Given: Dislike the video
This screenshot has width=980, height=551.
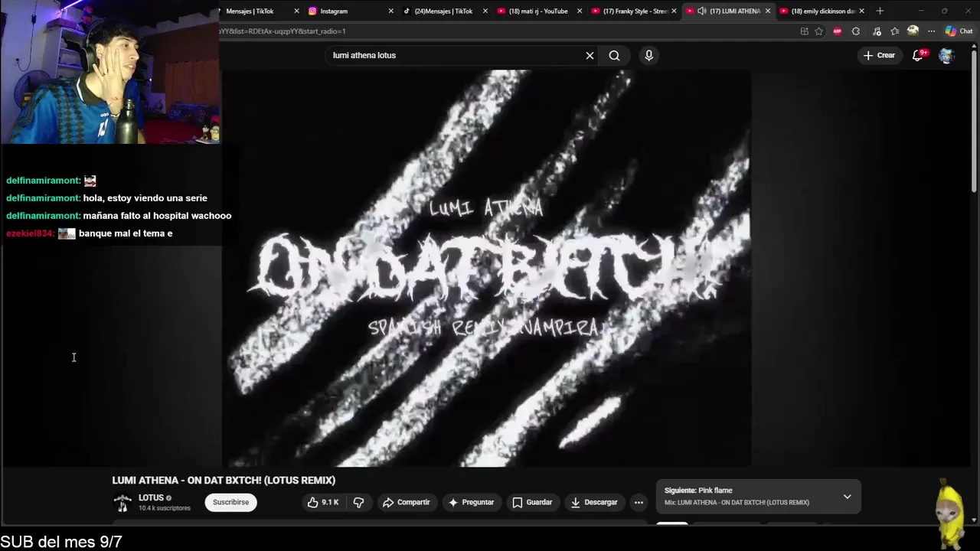Looking at the screenshot, I should click(x=358, y=502).
